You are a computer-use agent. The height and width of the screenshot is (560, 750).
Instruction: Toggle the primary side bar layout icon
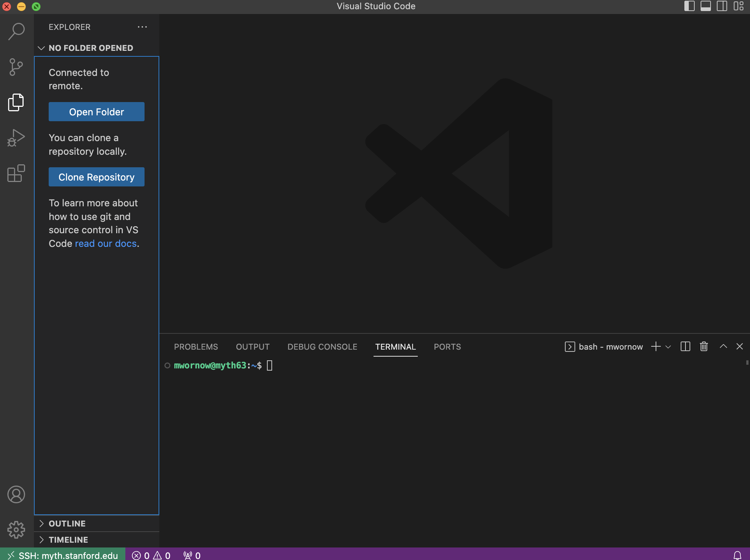[x=690, y=6]
